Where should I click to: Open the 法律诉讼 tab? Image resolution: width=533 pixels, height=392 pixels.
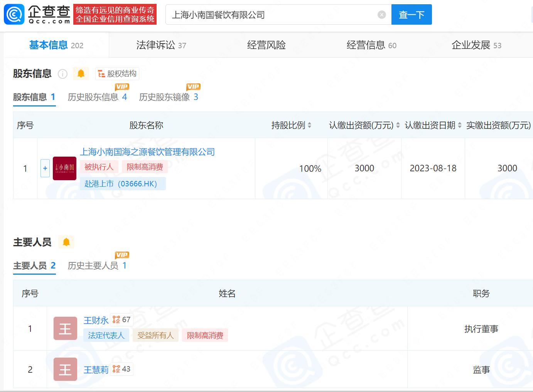[x=161, y=45]
